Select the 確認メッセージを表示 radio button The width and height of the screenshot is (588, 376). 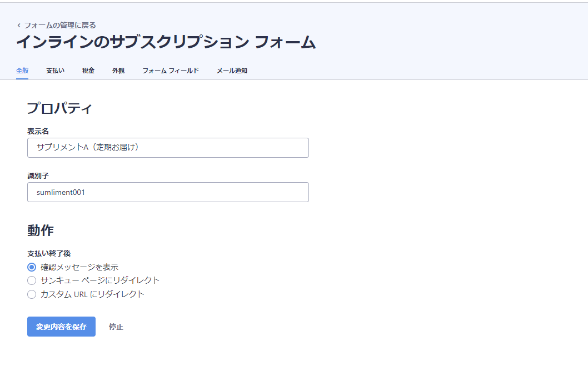(x=32, y=267)
